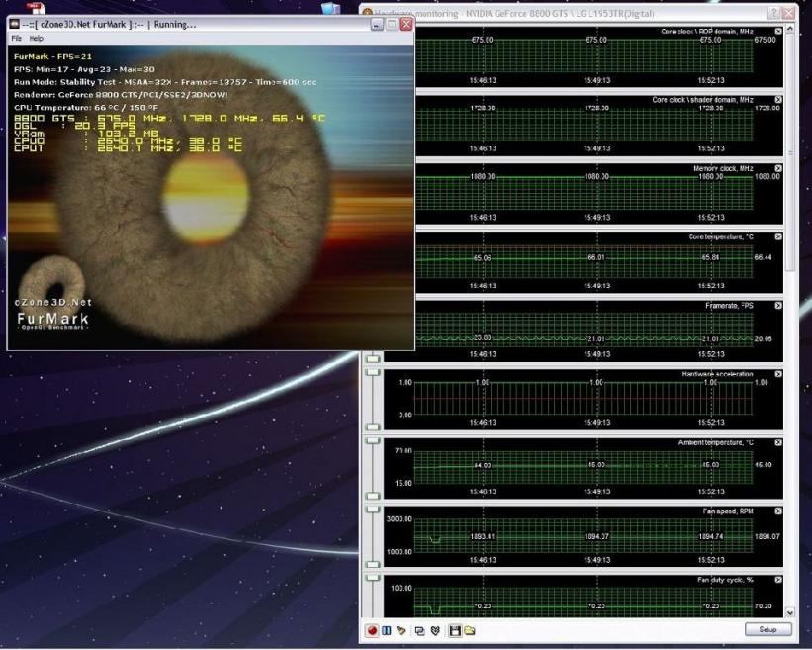Image resolution: width=812 pixels, height=650 pixels.
Task: Click the 'FPS: Min=17 - Avg=23 - Max=30' line
Action: point(84,69)
